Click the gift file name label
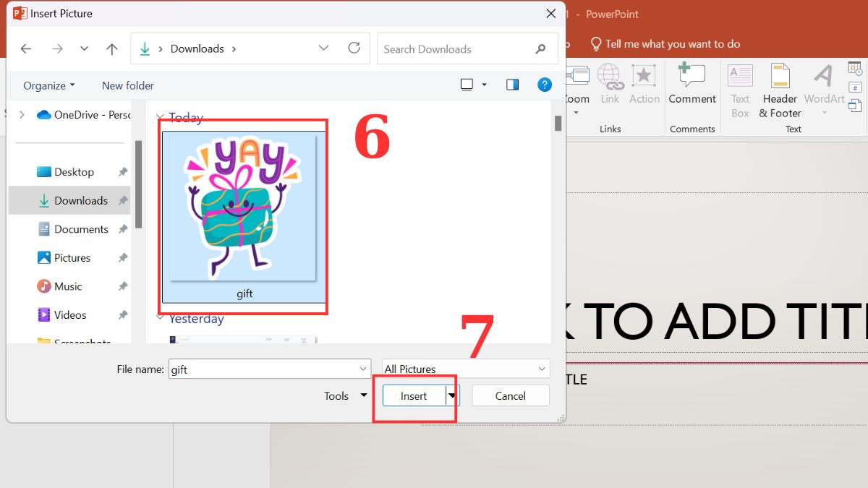The image size is (868, 488). click(x=244, y=294)
